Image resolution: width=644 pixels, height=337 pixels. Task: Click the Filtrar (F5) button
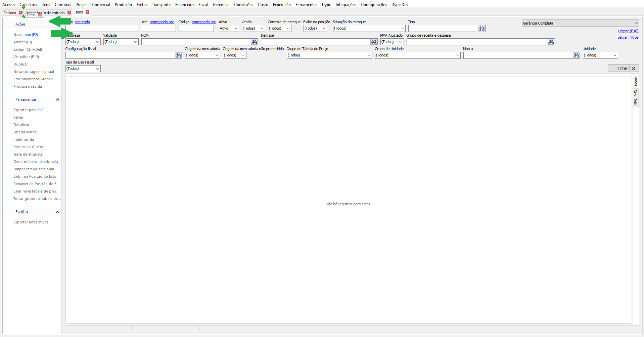coord(623,68)
